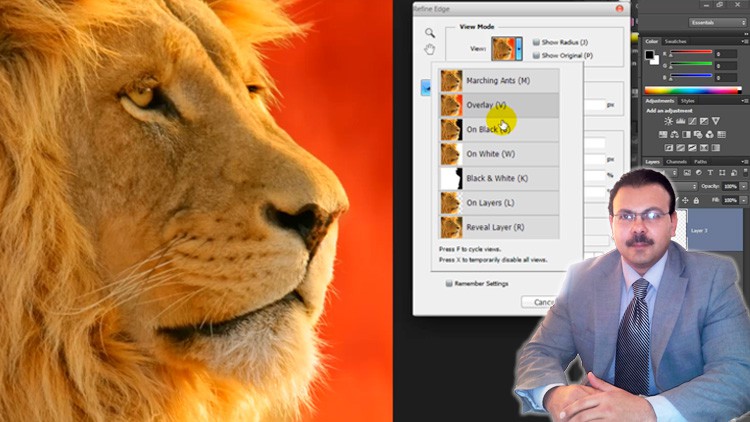Screen dimensions: 750x422
Task: Enable Show Radius (J) checkbox
Action: pyautogui.click(x=536, y=42)
